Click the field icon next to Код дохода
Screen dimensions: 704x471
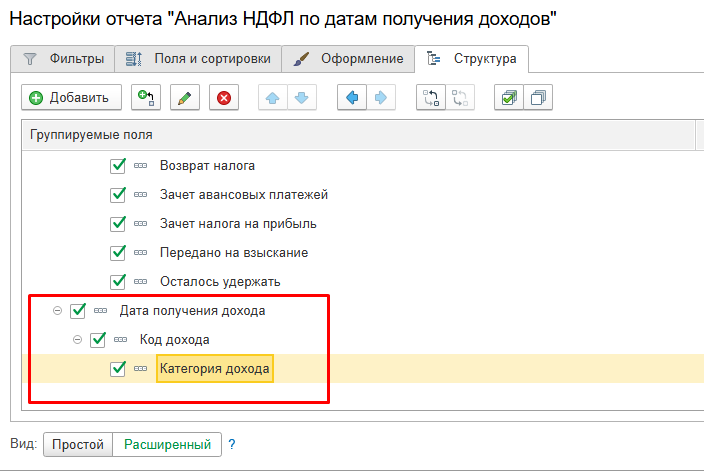click(120, 340)
